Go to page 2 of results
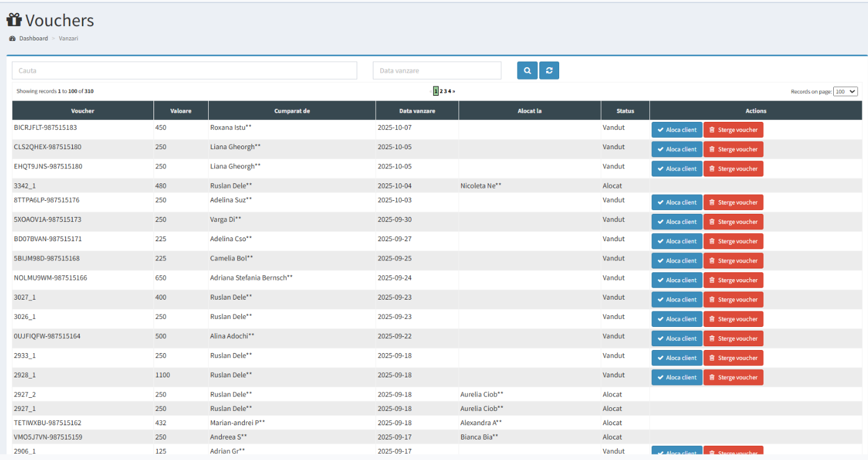The image size is (868, 460). pyautogui.click(x=441, y=91)
